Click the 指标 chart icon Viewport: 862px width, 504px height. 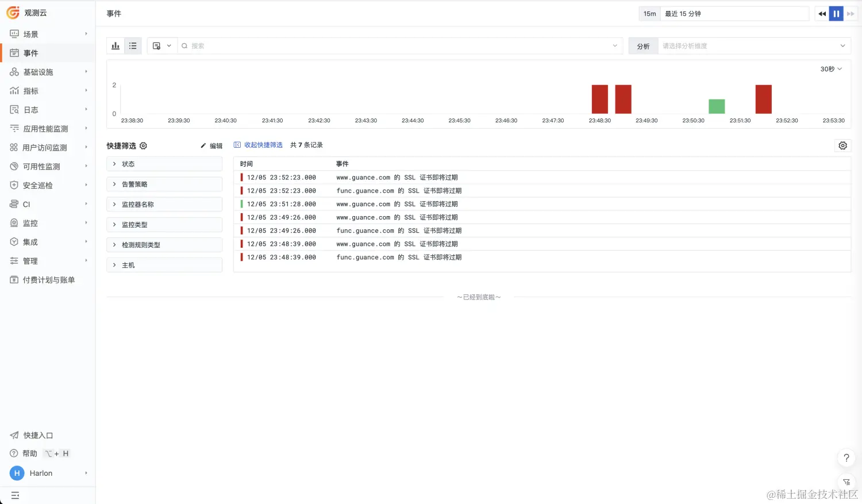point(14,91)
